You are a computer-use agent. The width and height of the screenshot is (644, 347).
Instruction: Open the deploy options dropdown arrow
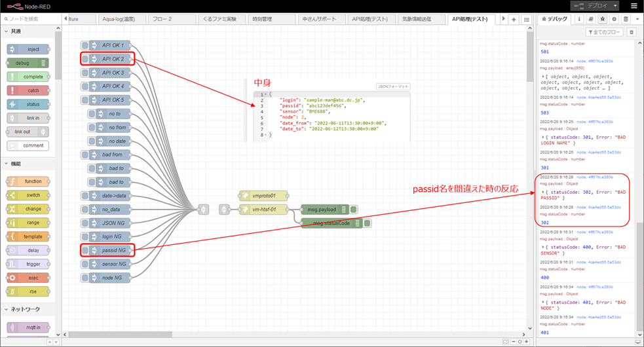pos(616,5)
